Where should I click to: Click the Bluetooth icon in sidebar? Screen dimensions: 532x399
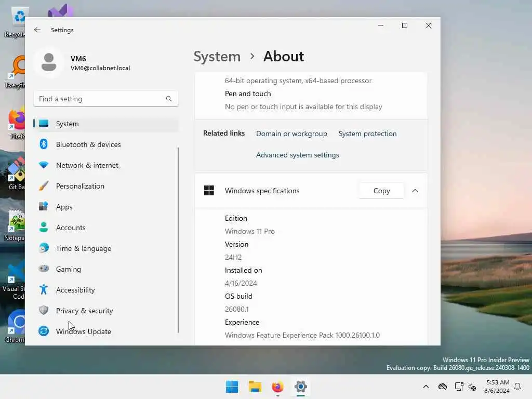(x=44, y=144)
